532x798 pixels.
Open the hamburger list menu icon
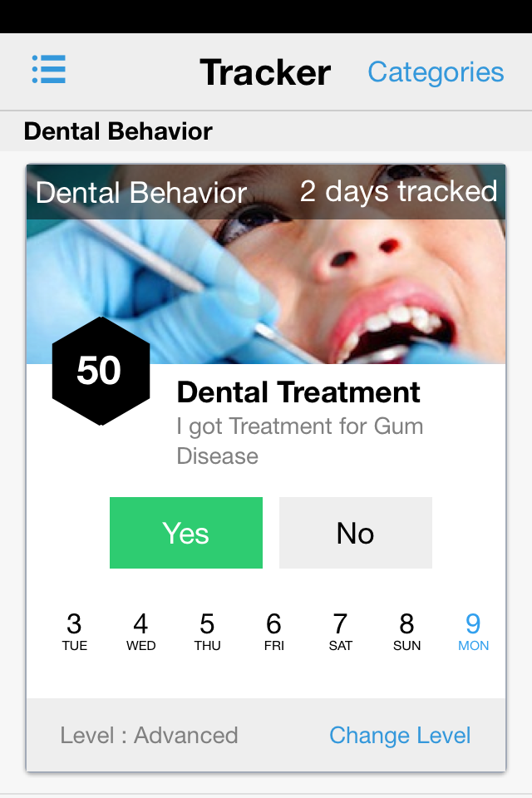point(49,70)
